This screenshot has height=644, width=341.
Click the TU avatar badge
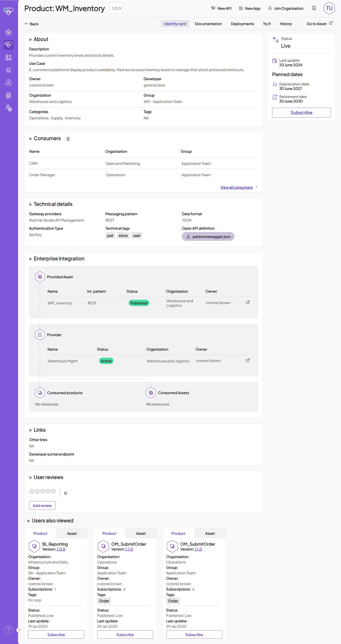click(329, 8)
